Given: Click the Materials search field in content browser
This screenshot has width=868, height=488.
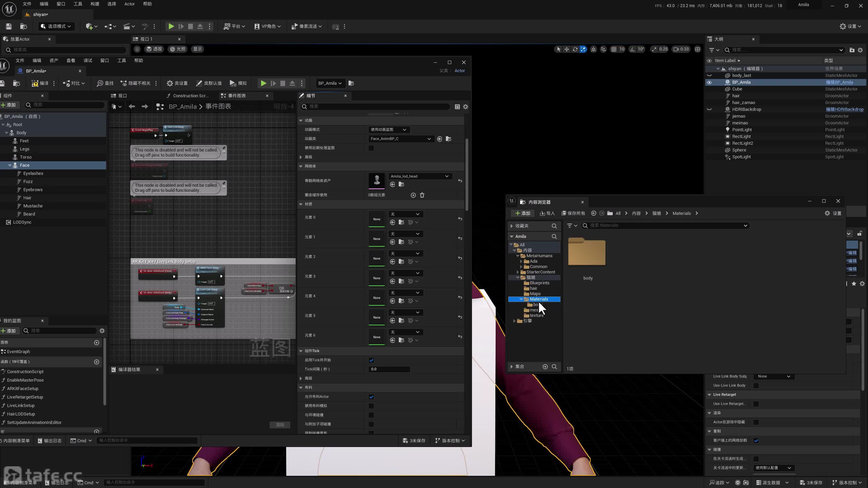Looking at the screenshot, I should point(665,226).
